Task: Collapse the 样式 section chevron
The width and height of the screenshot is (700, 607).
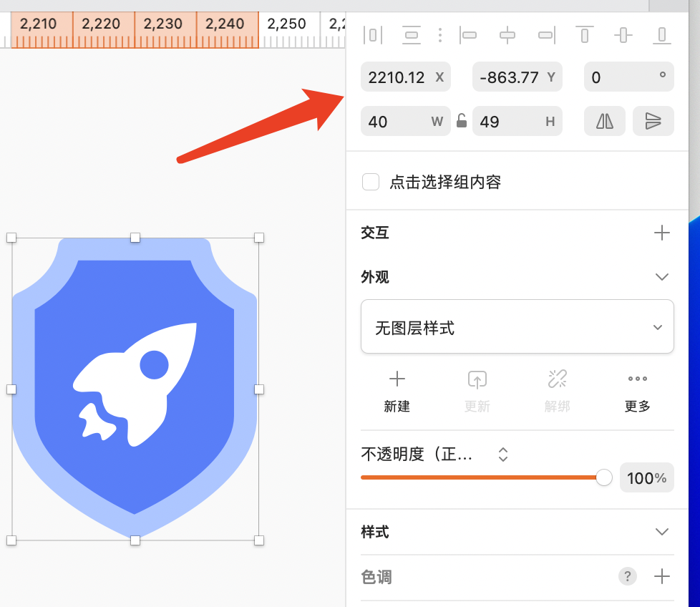Action: 662,532
